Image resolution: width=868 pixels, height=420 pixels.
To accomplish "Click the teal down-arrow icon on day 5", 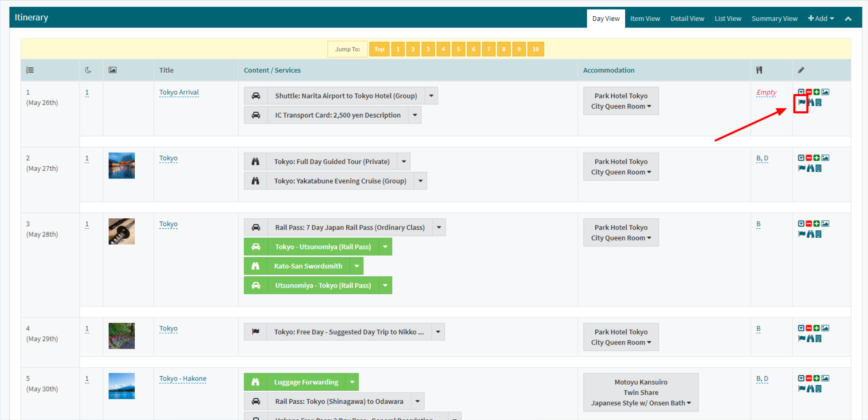I will coord(801,378).
